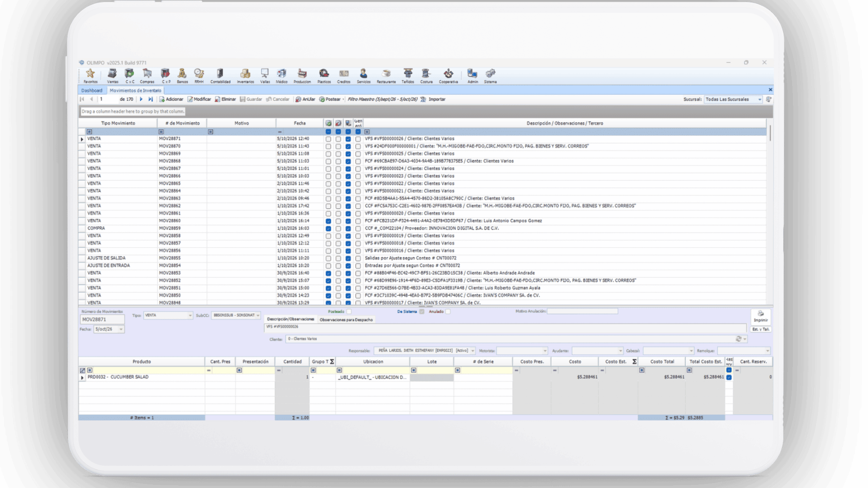This screenshot has height=488, width=868.
Task: Click the Postear button
Action: point(330,99)
